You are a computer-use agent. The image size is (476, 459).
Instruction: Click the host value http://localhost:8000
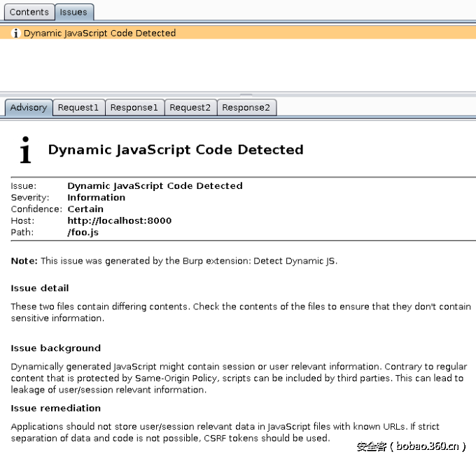click(119, 220)
